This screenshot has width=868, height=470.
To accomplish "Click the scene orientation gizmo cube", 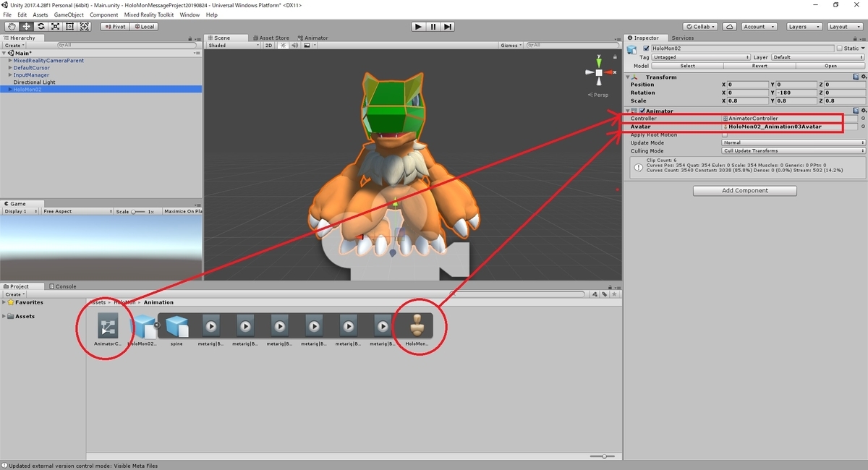I will coord(599,72).
